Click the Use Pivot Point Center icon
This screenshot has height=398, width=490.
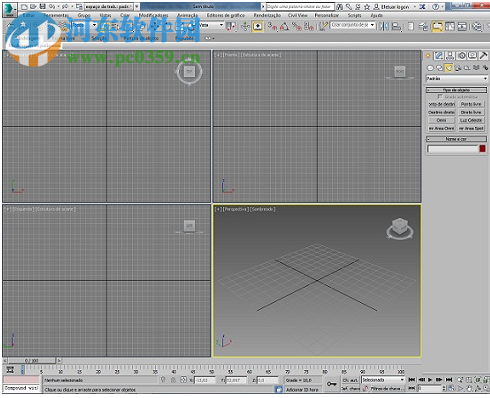[231, 26]
